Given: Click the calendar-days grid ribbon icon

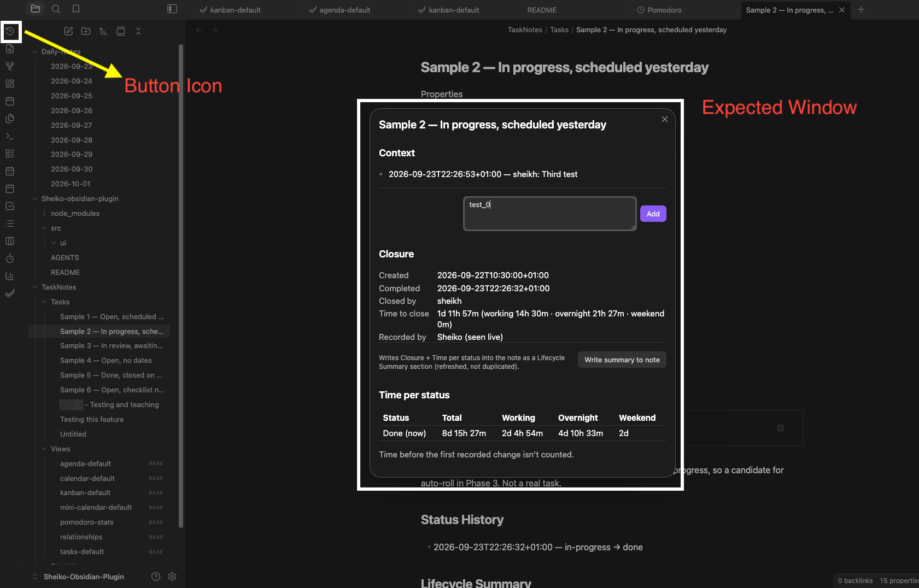Looking at the screenshot, I should pyautogui.click(x=10, y=171).
